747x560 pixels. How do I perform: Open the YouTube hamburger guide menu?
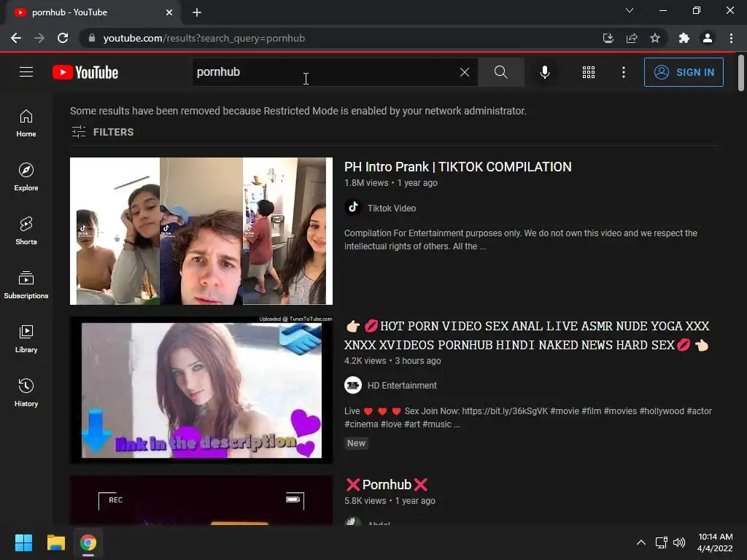(x=26, y=72)
